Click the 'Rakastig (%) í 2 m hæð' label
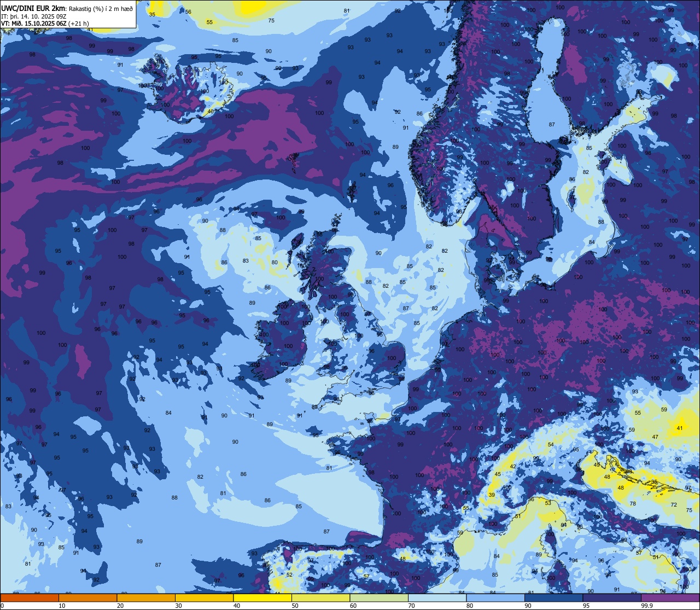Screen dimensions: 700x610 [x=101, y=8]
